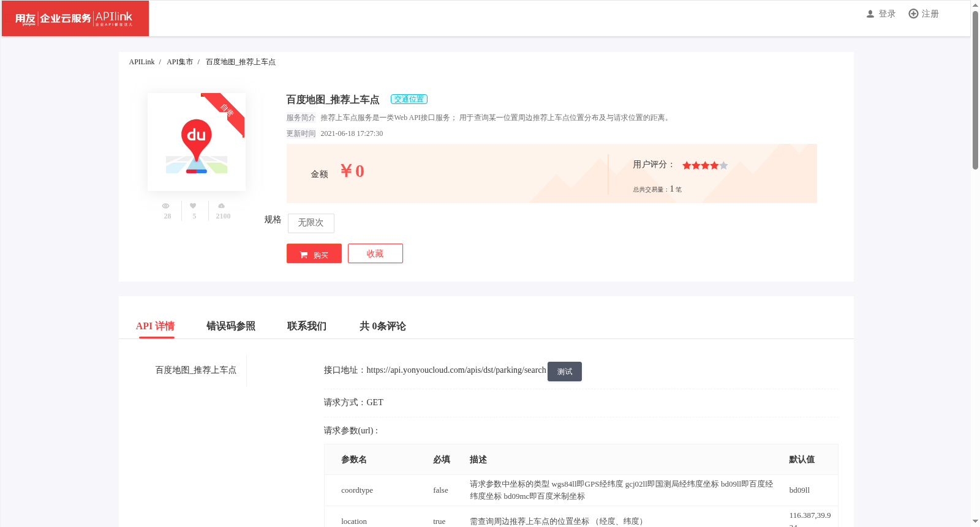
Task: Click the cloud calls count icon
Action: [x=221, y=206]
